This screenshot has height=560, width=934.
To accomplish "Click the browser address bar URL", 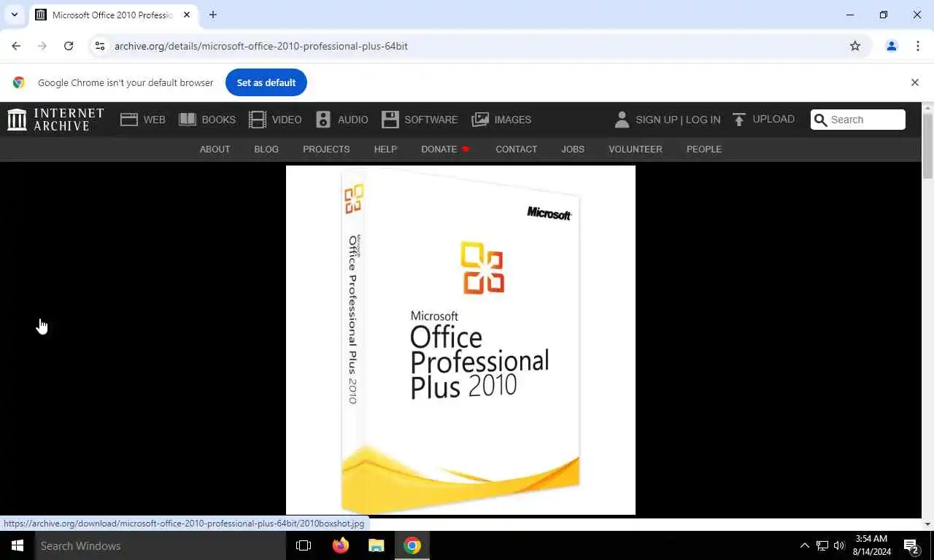I will coord(261,46).
